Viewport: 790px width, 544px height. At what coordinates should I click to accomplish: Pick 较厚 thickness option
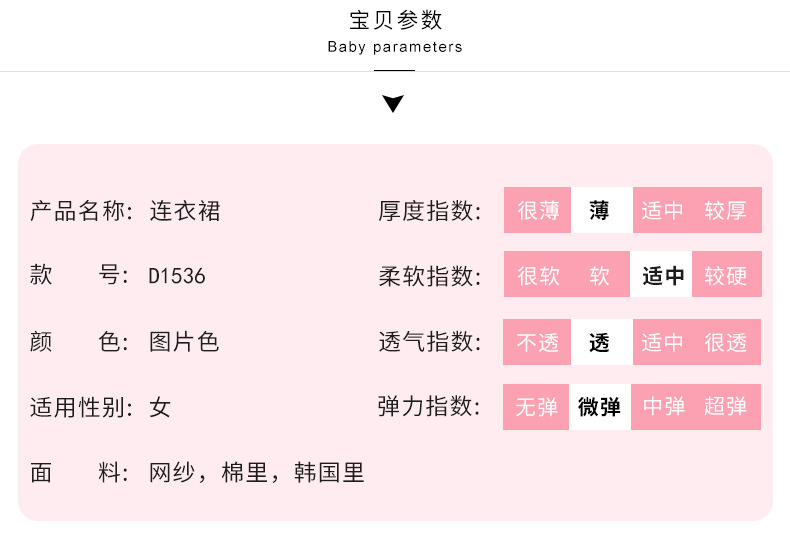coord(726,211)
